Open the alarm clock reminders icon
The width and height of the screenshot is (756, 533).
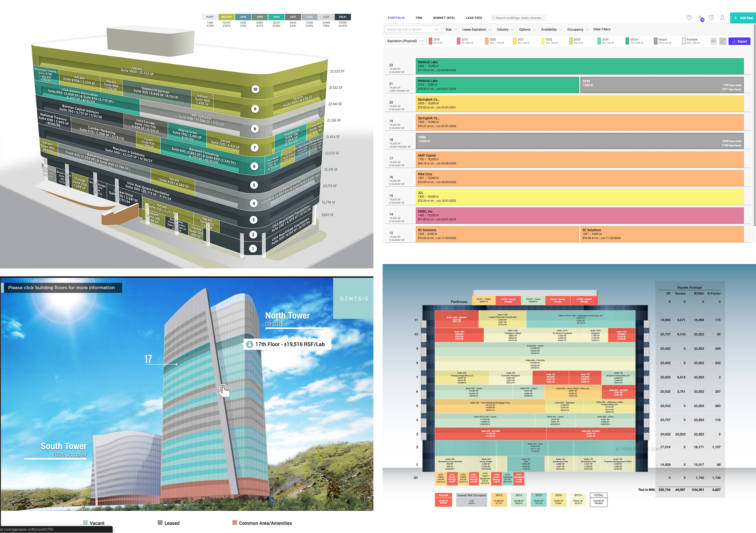711,18
